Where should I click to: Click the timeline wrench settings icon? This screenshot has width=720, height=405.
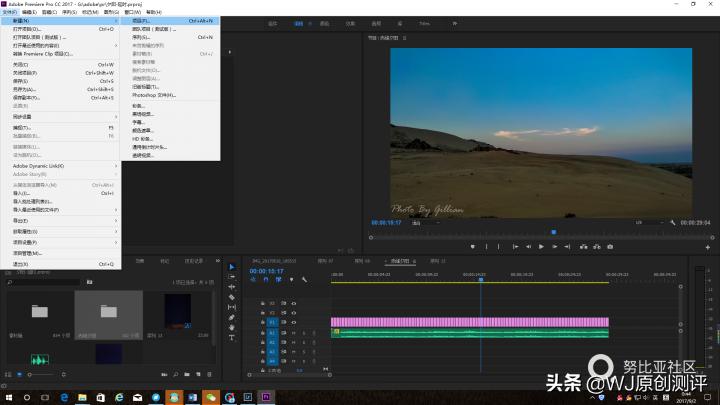pyautogui.click(x=304, y=280)
